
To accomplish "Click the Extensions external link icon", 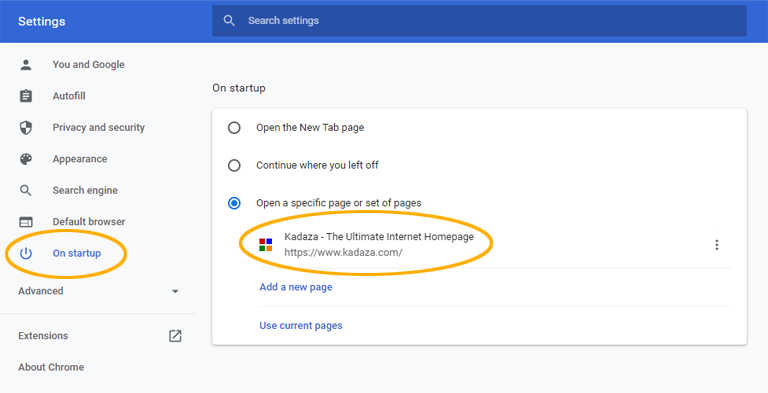I will (x=175, y=336).
